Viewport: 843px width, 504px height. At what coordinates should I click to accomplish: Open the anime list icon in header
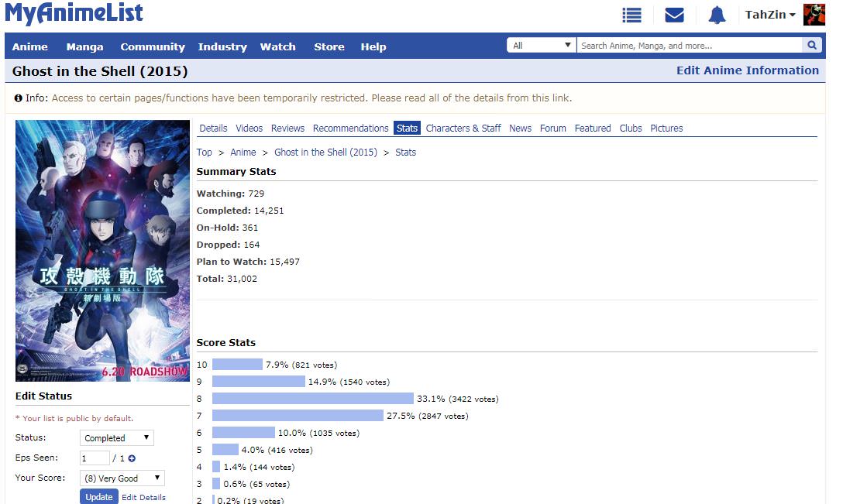point(632,15)
